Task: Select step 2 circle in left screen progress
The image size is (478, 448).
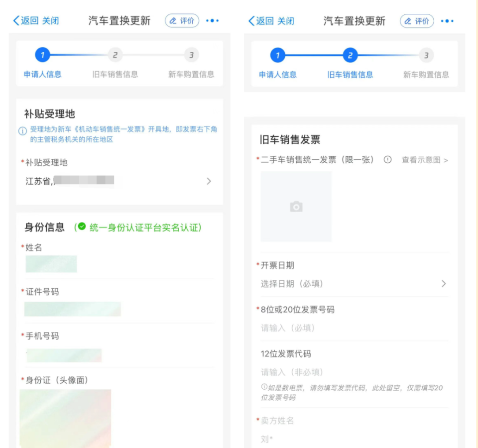Action: coord(115,55)
